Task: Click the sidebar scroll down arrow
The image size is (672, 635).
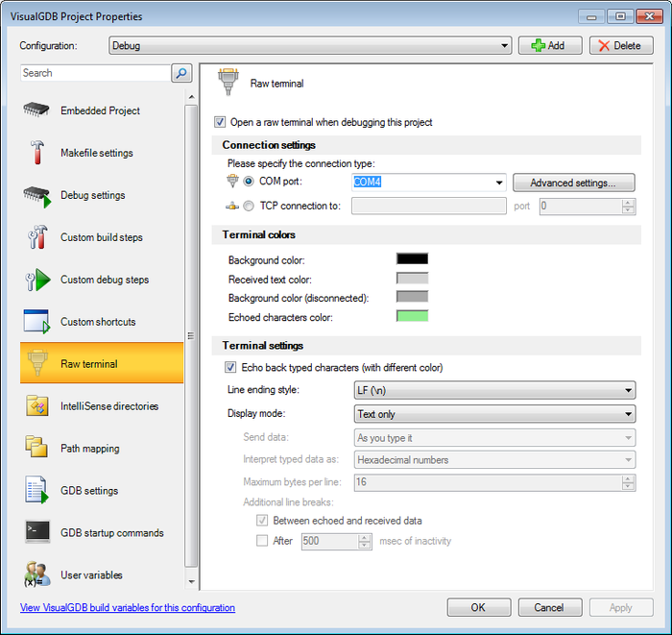Action: (191, 582)
